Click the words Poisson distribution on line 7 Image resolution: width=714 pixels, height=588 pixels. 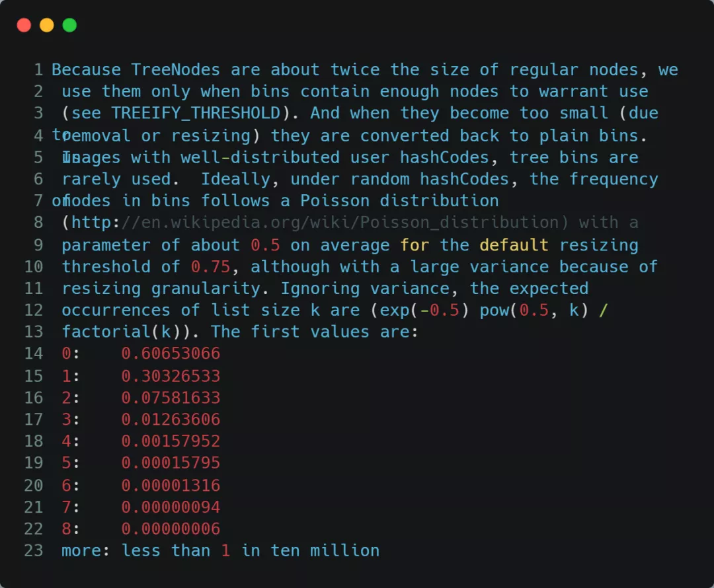[x=399, y=201]
